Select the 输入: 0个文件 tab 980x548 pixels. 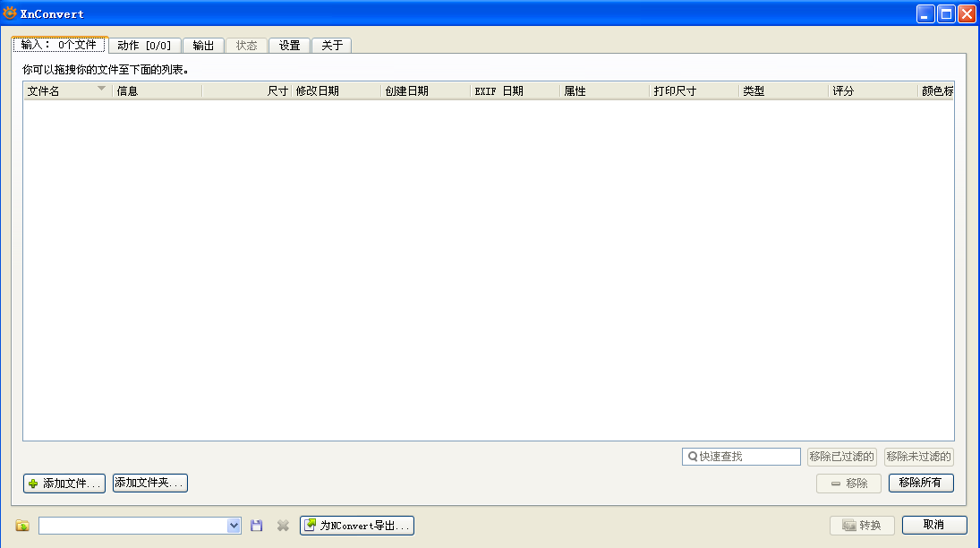[x=59, y=45]
